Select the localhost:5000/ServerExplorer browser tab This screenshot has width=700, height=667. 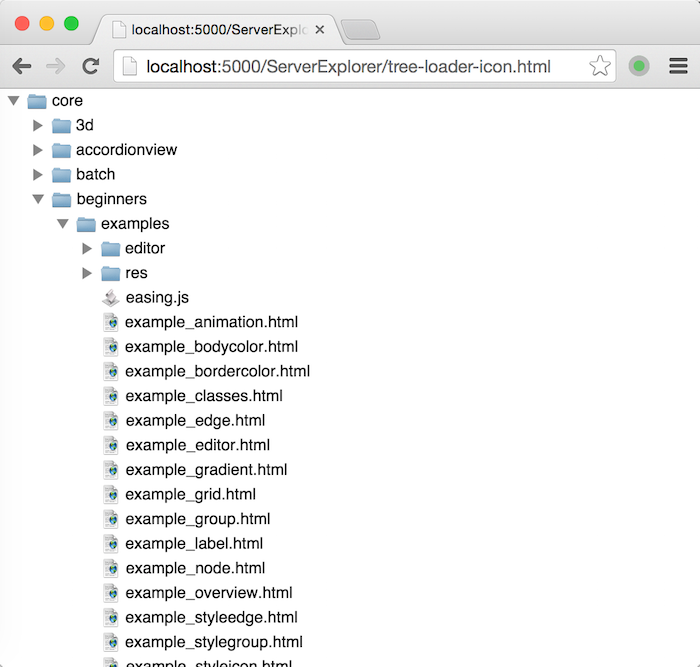click(215, 30)
